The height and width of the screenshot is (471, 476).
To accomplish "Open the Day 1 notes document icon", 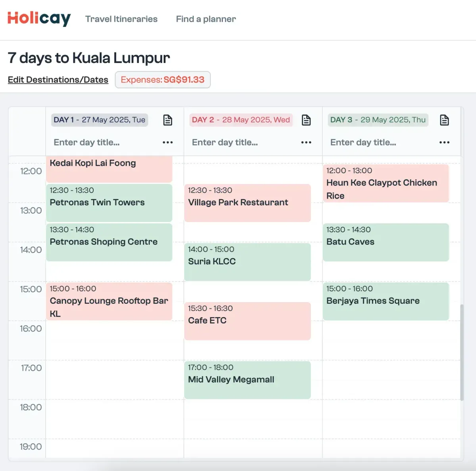I will (x=168, y=120).
